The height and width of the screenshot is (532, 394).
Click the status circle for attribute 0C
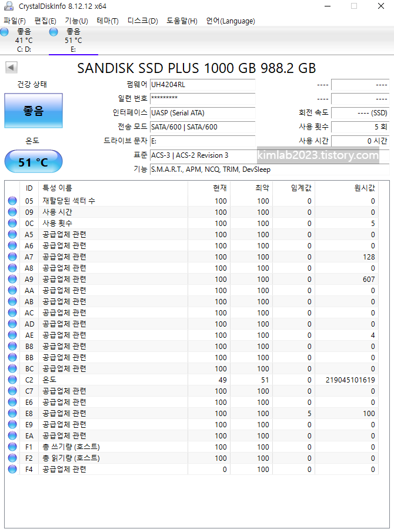click(12, 223)
